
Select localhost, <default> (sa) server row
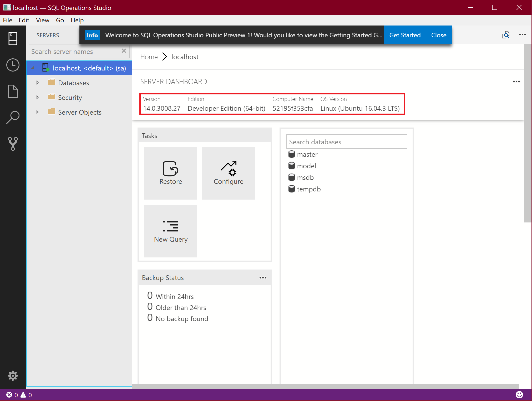click(x=79, y=68)
